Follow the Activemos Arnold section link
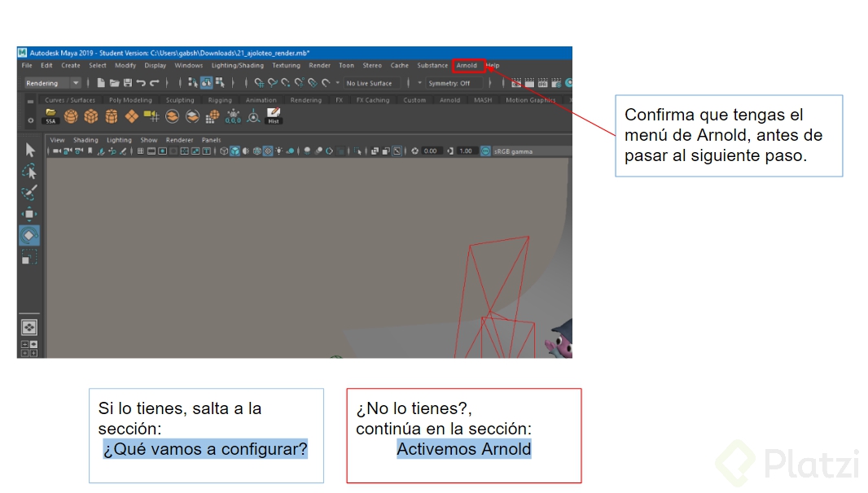Image resolution: width=868 pixels, height=493 pixels. (x=464, y=449)
